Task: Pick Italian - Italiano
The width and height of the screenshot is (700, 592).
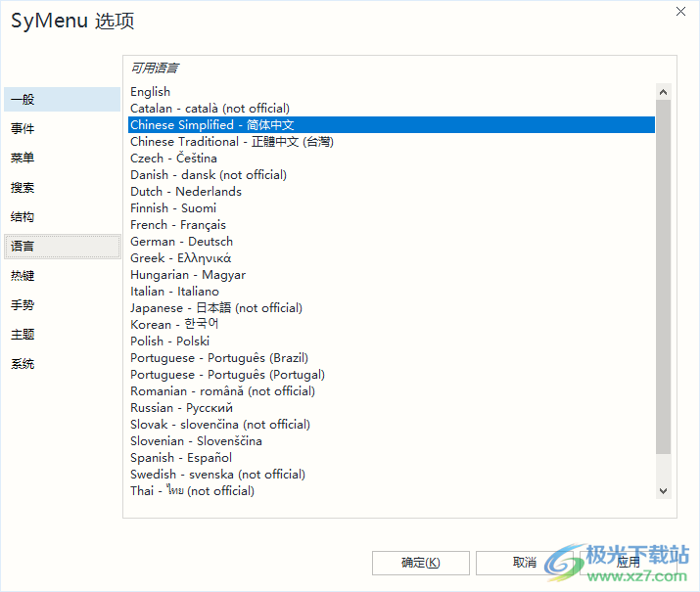Action: tap(392, 292)
